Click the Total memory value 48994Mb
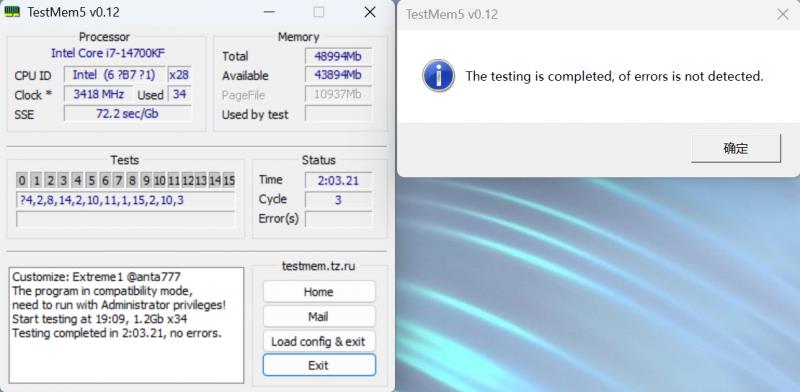Screen dimensions: 800x392 339,56
